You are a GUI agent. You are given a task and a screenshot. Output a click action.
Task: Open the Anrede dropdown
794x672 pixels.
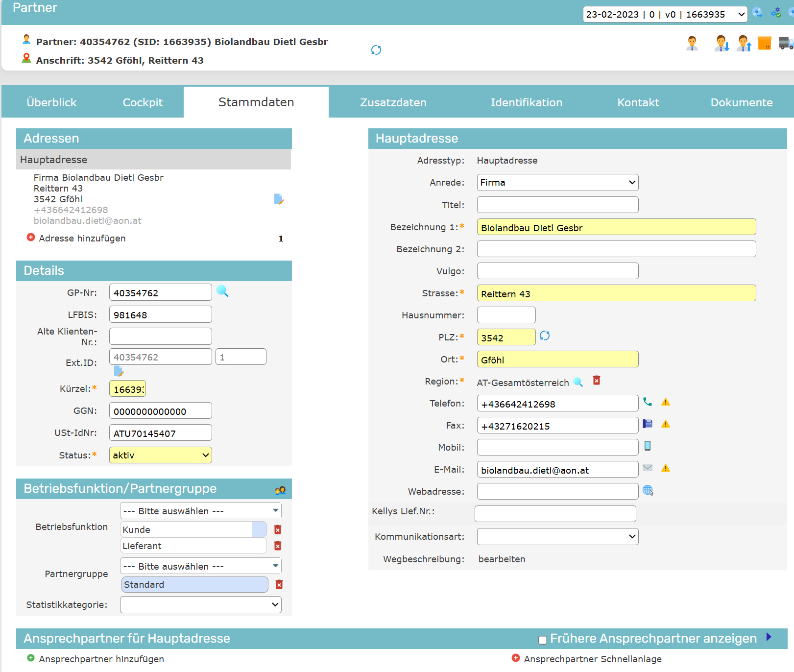(557, 183)
